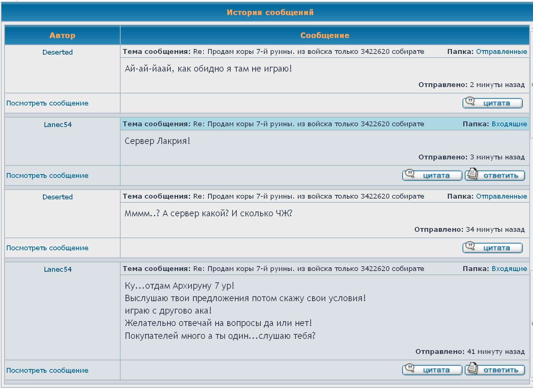Image resolution: width=533 pixels, height=392 pixels.
Task: View the message sent 41 minutes ago
Action: [47, 371]
